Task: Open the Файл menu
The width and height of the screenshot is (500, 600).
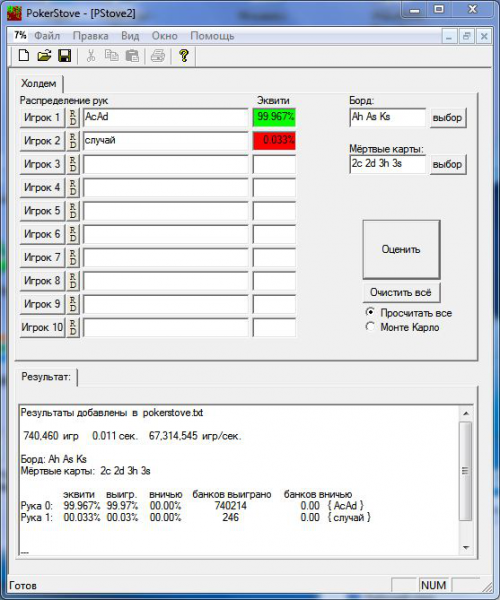Action: [x=47, y=36]
